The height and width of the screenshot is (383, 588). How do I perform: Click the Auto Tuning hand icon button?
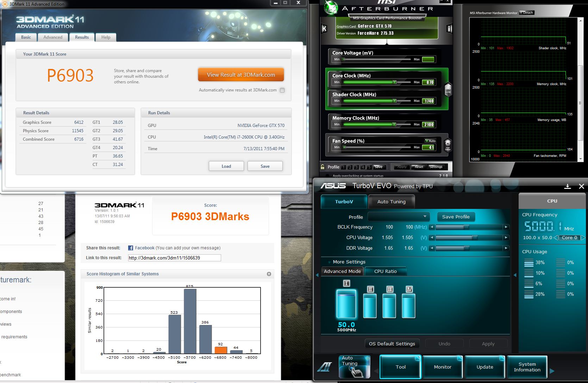354,367
